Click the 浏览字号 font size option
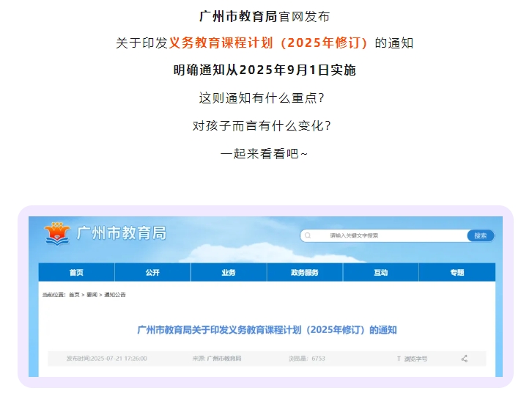 point(415,359)
